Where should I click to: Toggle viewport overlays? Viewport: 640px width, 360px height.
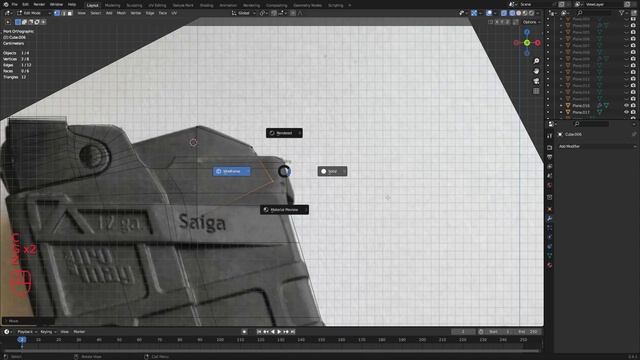tap(489, 13)
